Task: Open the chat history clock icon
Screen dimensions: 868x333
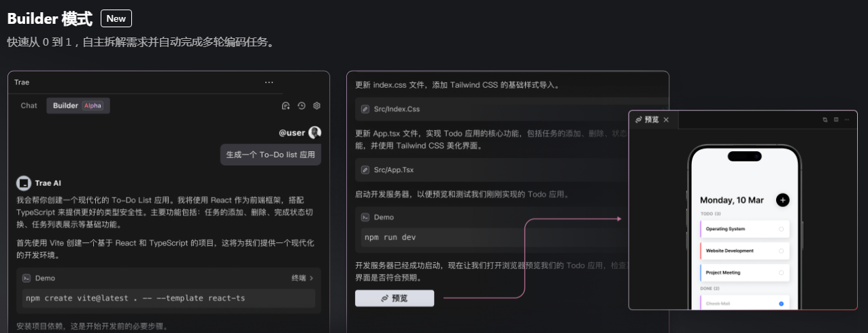Action: pos(301,106)
